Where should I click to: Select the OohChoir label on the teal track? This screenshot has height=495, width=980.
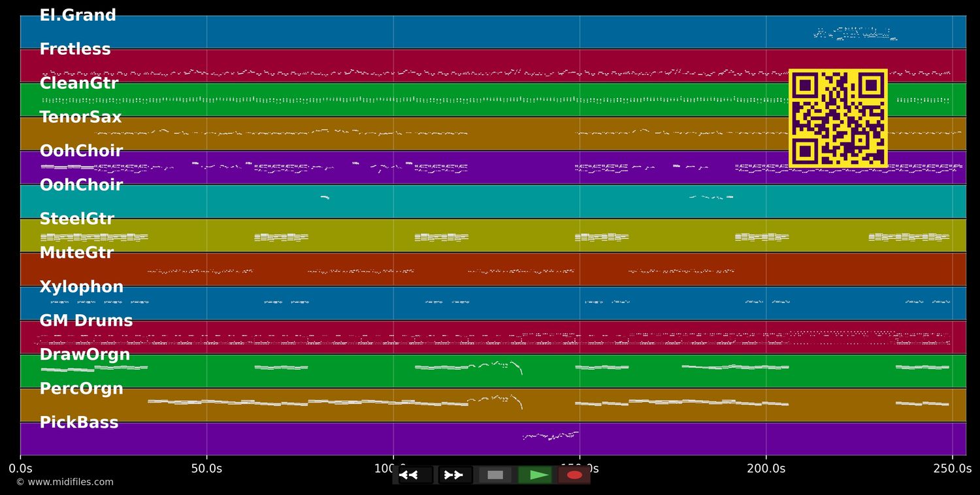81,185
